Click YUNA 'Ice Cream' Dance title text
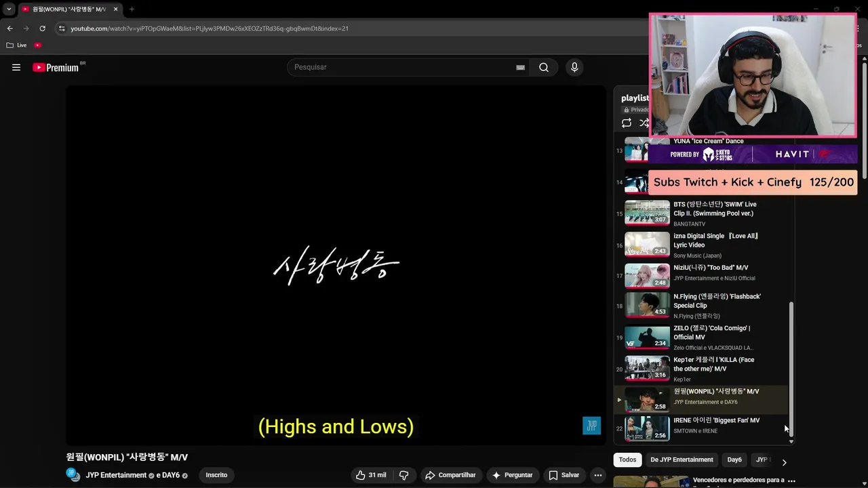The width and height of the screenshot is (868, 488). [x=708, y=141]
